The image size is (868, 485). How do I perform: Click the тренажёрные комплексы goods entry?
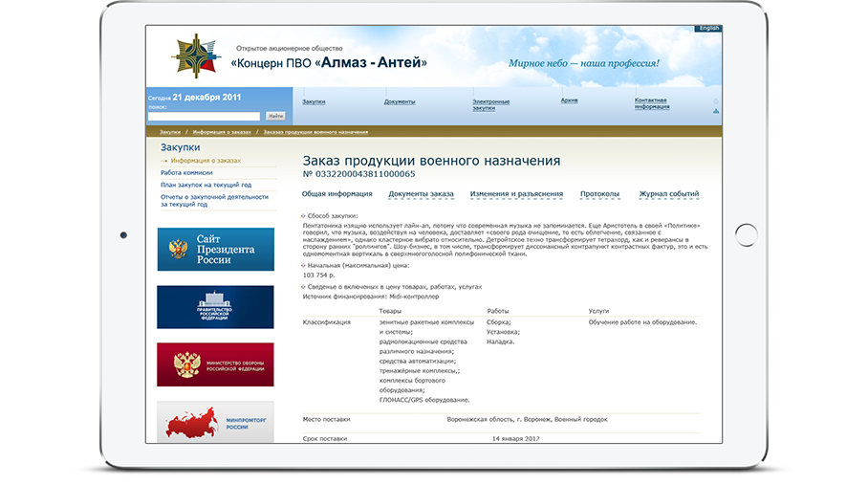click(x=419, y=371)
